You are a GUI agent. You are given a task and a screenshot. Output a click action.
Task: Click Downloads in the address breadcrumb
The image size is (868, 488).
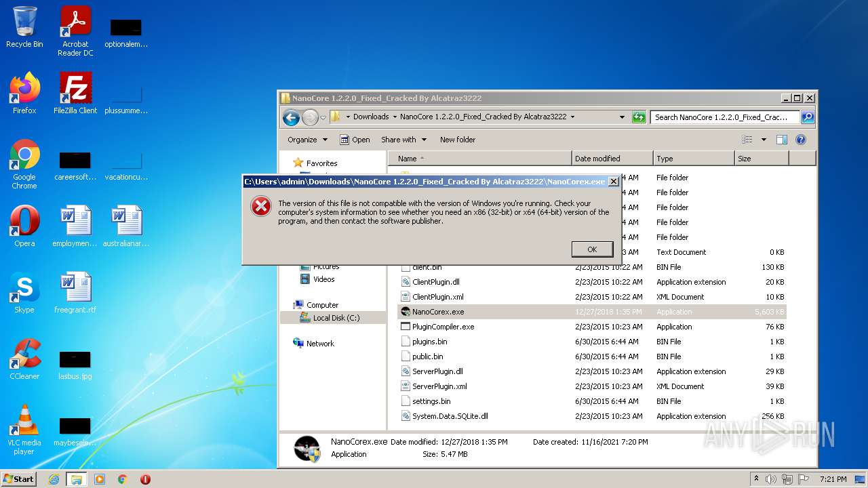371,117
